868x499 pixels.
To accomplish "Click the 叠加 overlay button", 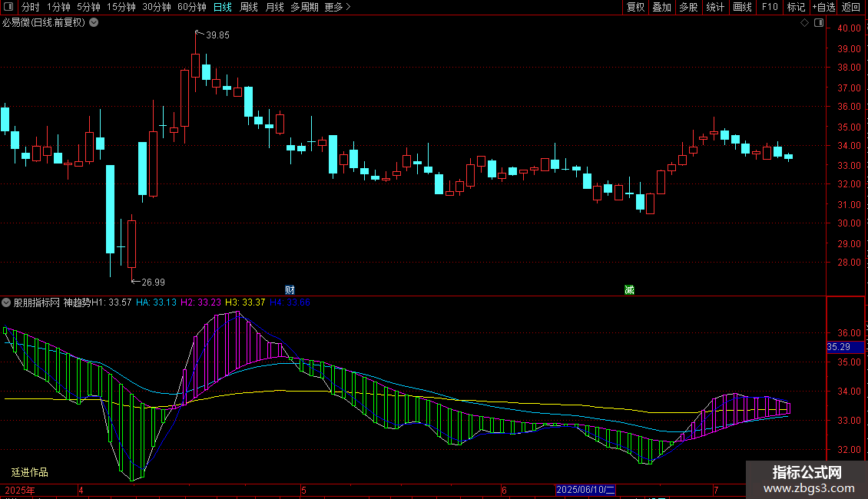I will [661, 7].
